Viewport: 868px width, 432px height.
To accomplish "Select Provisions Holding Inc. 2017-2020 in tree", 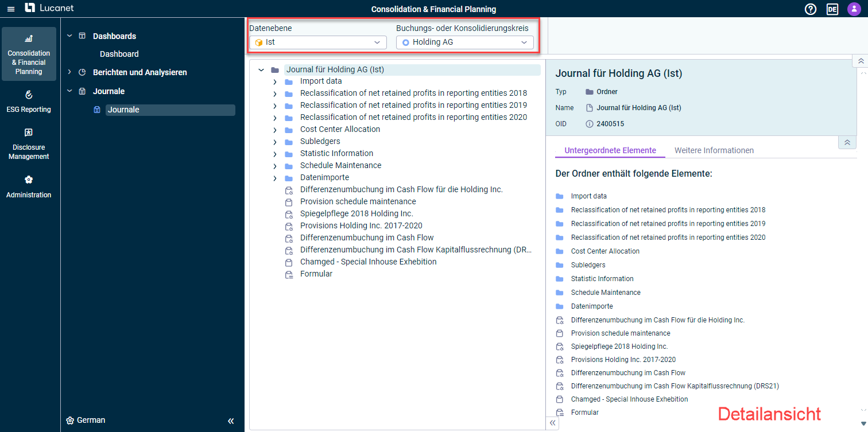I will coord(361,225).
